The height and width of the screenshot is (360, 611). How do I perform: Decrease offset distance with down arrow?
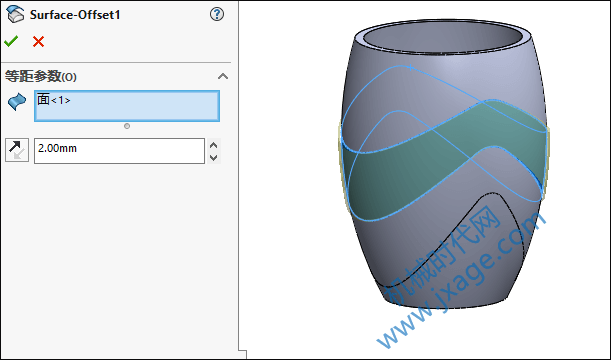tap(214, 157)
